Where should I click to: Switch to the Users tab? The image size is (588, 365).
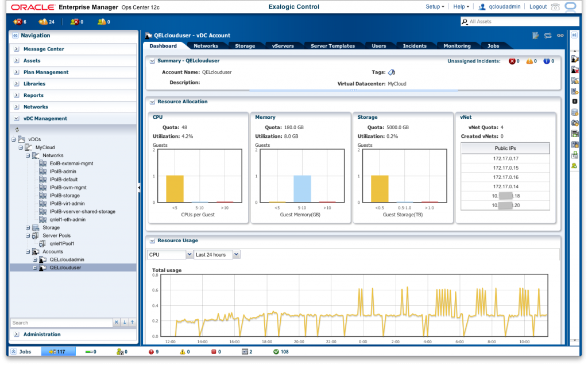[x=379, y=46]
